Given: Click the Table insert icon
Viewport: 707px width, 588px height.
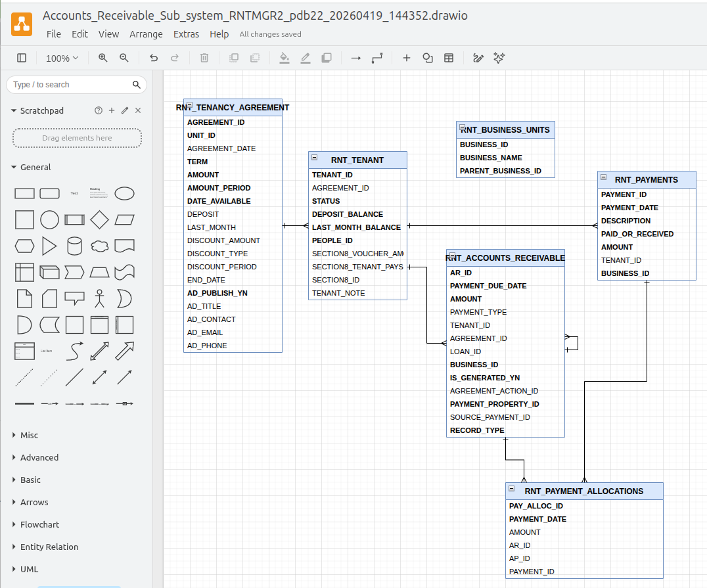Looking at the screenshot, I should (449, 58).
